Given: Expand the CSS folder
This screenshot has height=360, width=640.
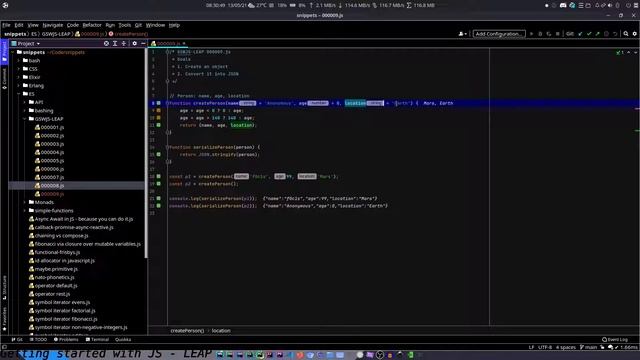Looking at the screenshot, I should tap(19, 69).
